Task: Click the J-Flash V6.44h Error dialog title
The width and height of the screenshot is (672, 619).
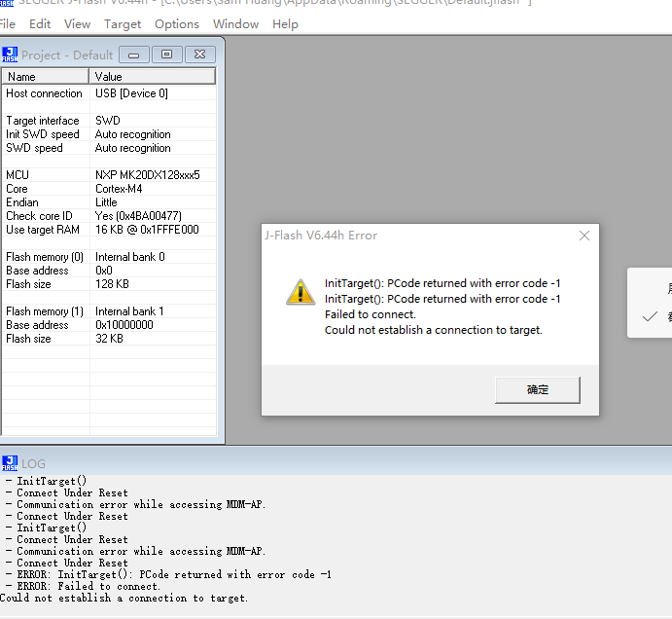Action: (x=321, y=236)
